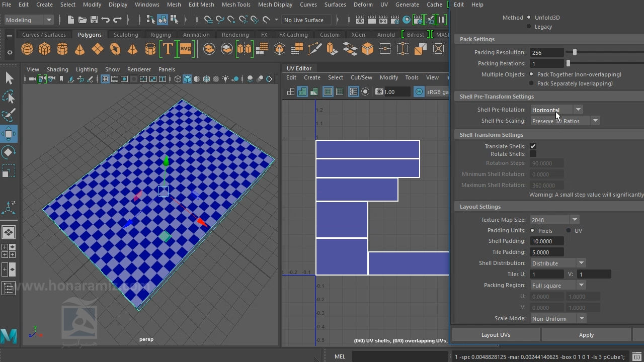Click the Layout UVs button
This screenshot has width=644, height=362.
point(496,335)
